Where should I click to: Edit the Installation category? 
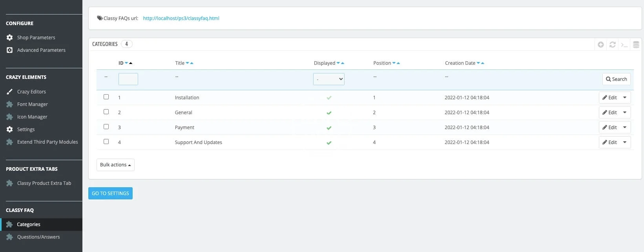click(609, 98)
